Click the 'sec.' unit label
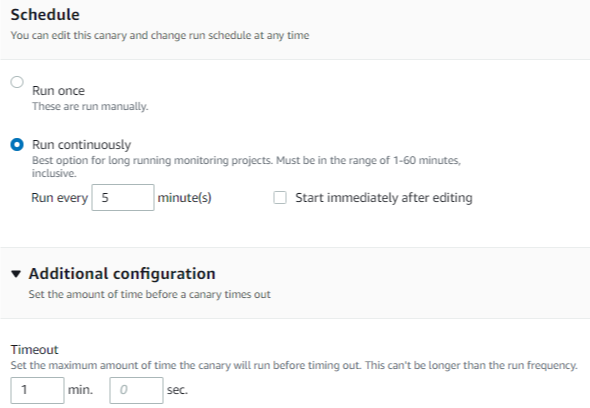The width and height of the screenshot is (590, 408). pyautogui.click(x=177, y=390)
